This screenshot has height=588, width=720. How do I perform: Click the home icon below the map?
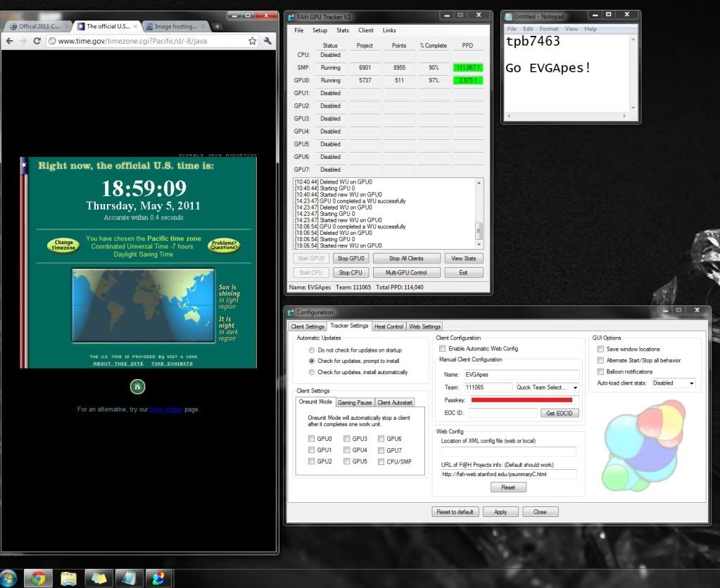tap(138, 386)
